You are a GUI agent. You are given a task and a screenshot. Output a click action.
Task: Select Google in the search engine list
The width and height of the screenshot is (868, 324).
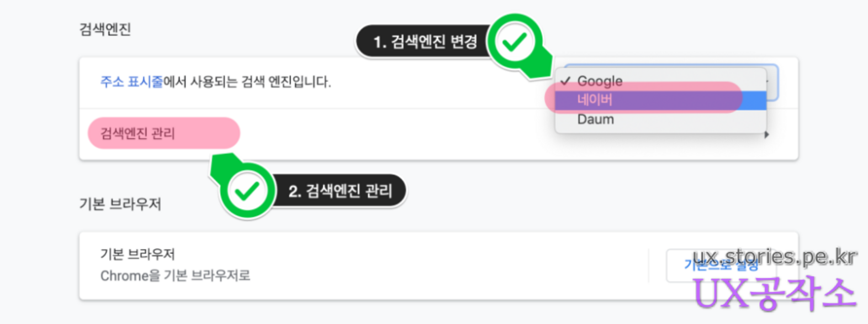point(600,81)
